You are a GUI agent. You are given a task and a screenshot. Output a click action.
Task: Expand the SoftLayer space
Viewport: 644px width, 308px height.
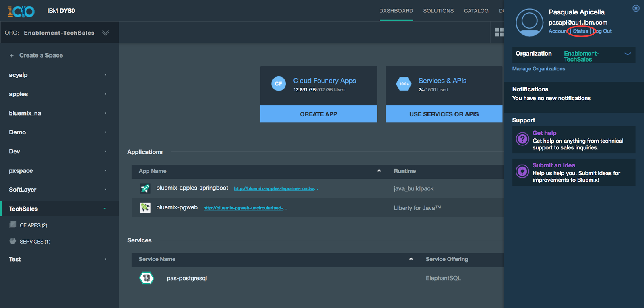tap(105, 190)
